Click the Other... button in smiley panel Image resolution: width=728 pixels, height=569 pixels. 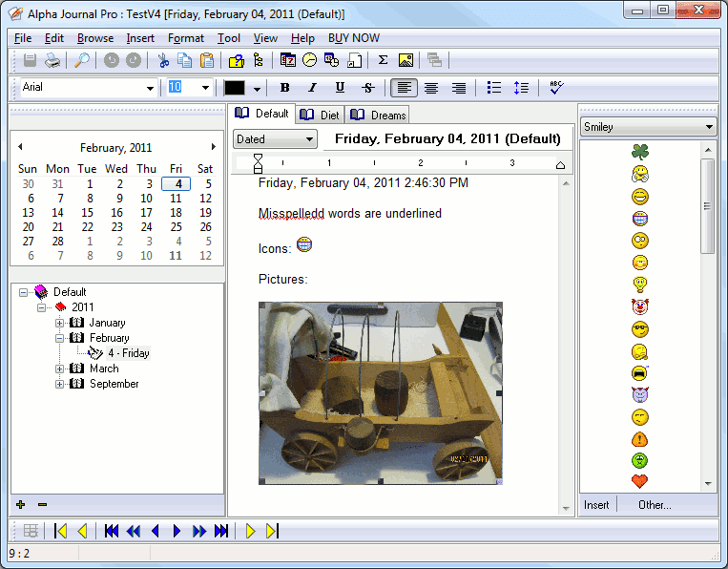[x=655, y=505]
